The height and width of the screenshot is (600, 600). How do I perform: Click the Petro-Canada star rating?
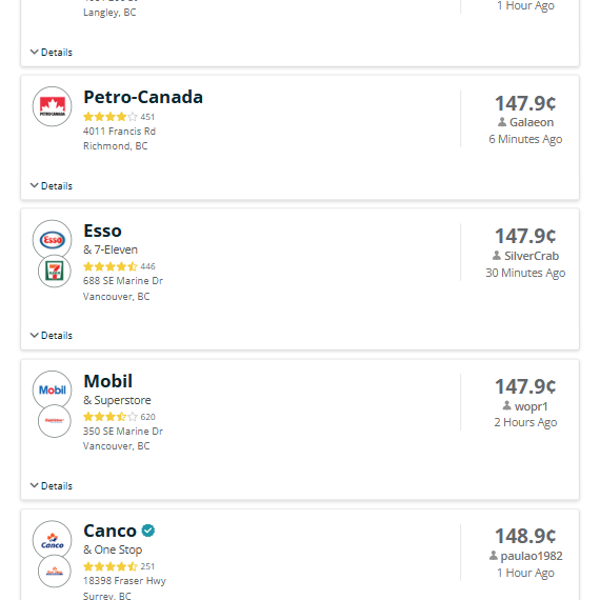[110, 117]
